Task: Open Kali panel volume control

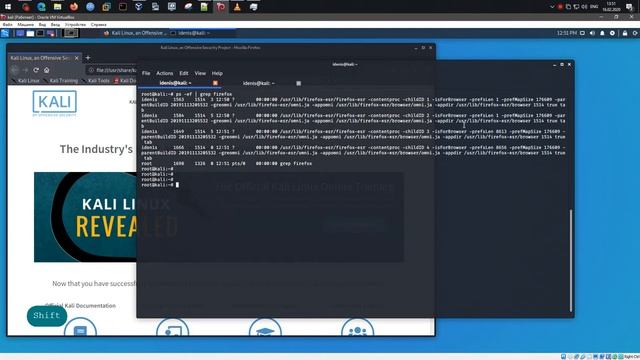Action: (x=592, y=33)
